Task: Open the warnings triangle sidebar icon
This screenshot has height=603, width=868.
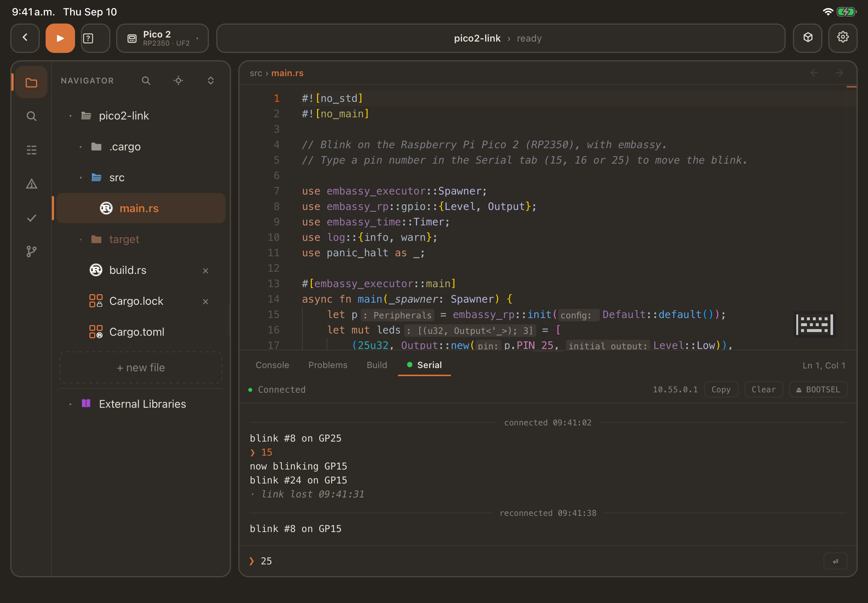Action: (x=31, y=184)
